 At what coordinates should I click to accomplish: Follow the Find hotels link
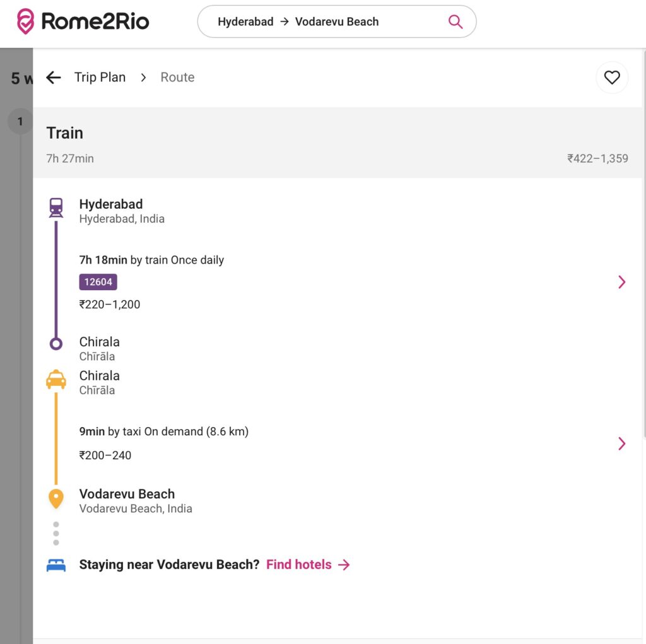[x=308, y=565]
